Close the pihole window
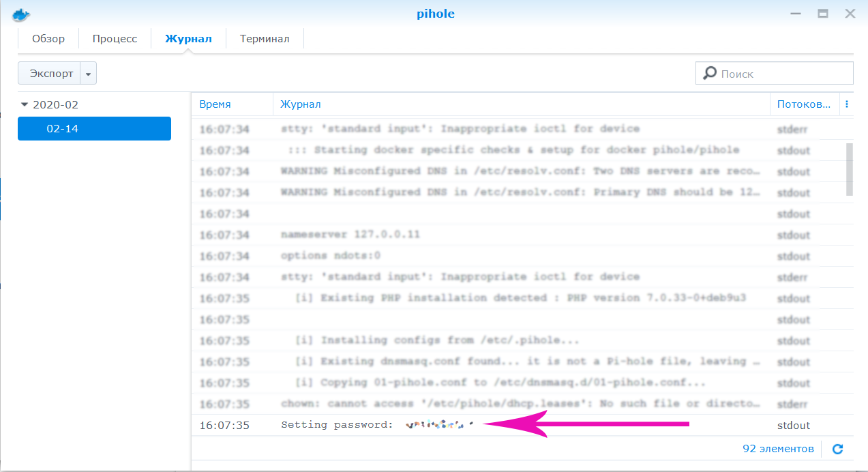The image size is (868, 472). coord(850,14)
